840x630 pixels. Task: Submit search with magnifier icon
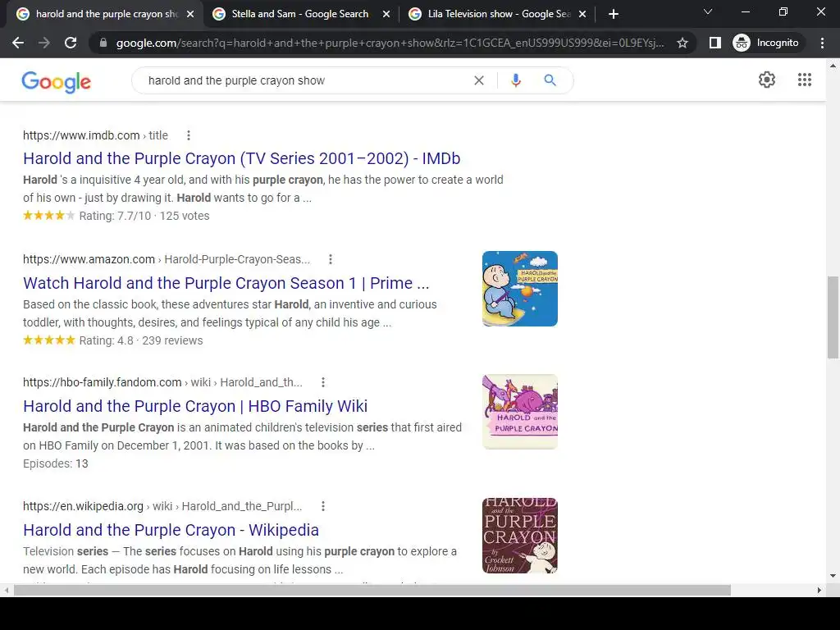(550, 80)
